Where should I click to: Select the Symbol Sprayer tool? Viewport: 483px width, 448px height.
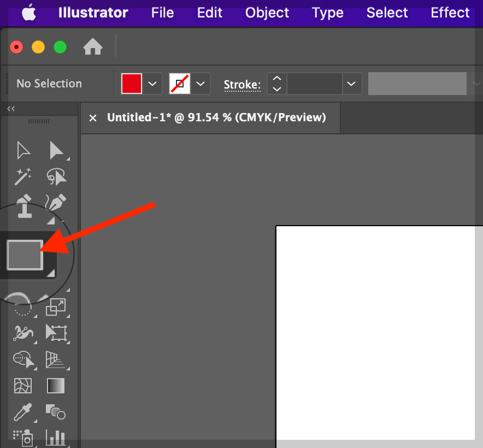pyautogui.click(x=23, y=438)
